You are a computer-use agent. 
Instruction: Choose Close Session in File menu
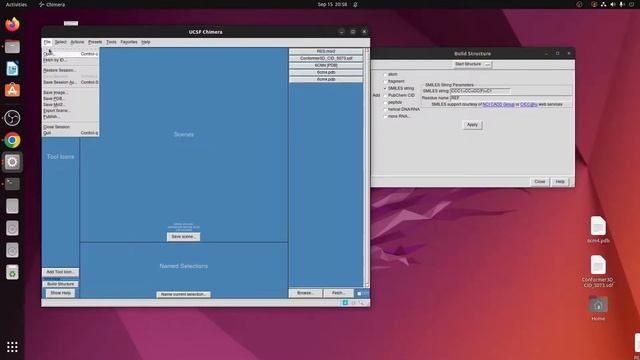point(70,127)
